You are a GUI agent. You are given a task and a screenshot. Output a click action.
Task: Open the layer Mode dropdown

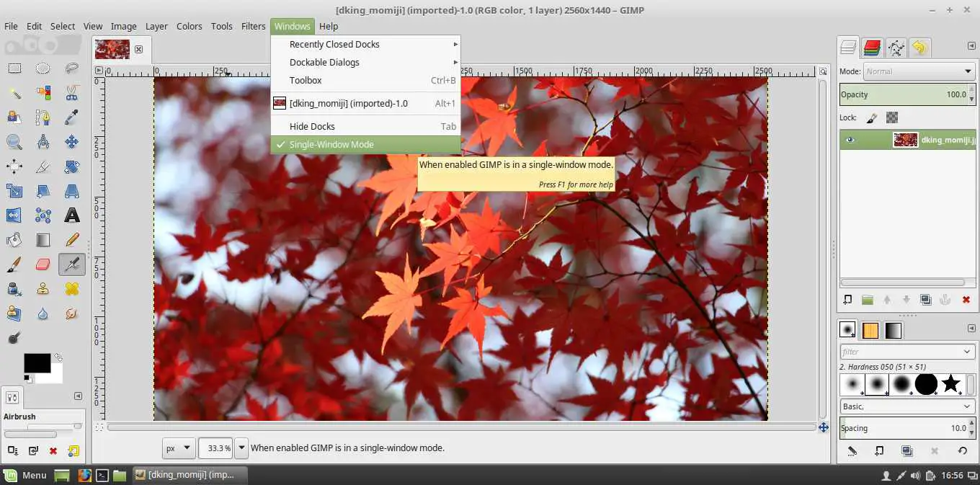[x=918, y=71]
